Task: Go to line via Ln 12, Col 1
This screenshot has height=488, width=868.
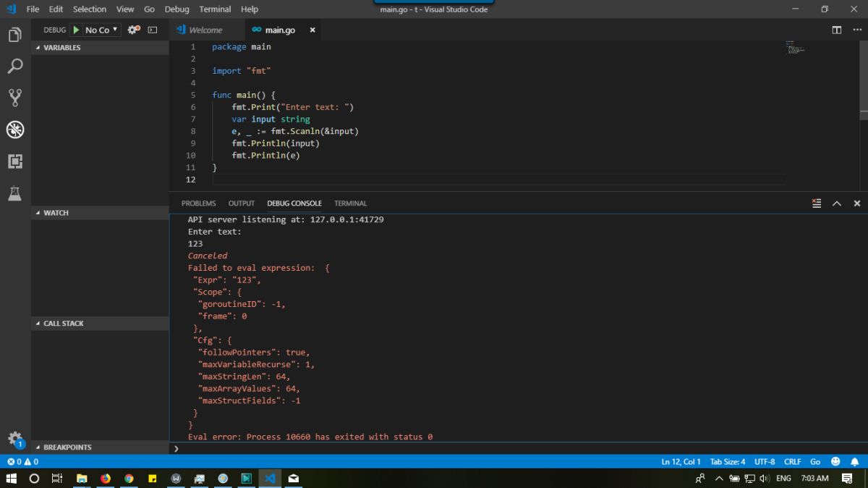Action: (681, 461)
